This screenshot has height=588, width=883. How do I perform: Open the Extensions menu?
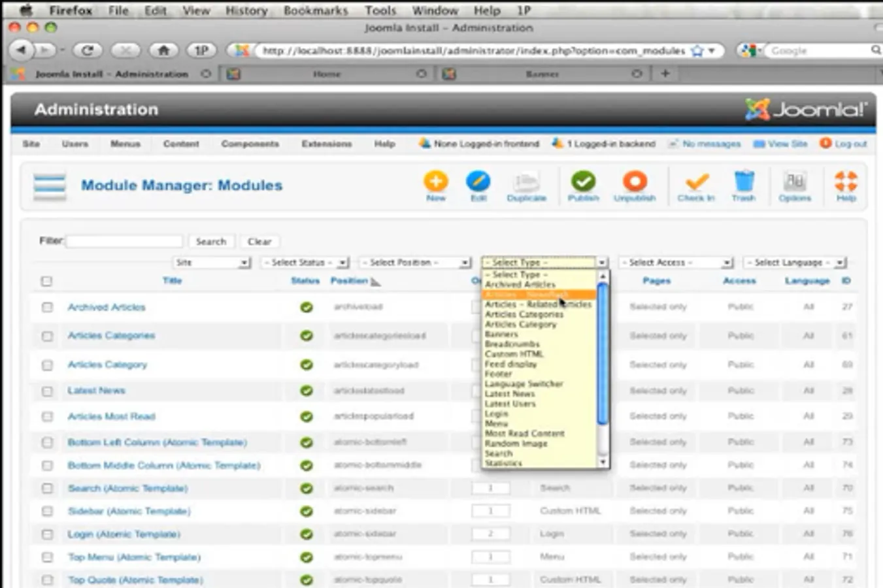pos(326,144)
